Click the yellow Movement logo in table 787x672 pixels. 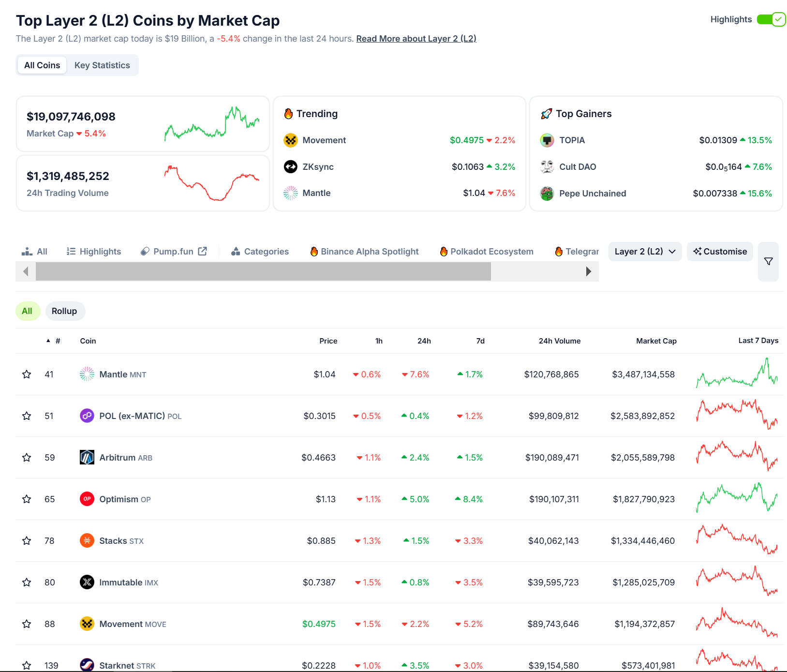click(87, 624)
